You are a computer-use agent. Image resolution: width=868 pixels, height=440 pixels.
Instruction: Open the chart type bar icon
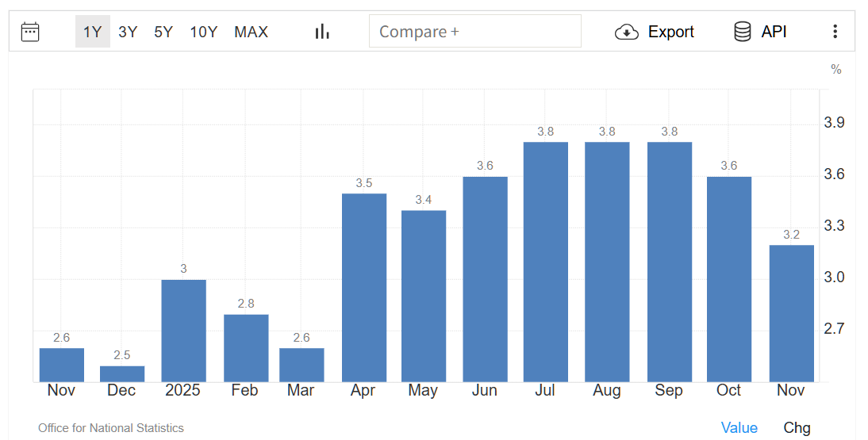point(322,32)
